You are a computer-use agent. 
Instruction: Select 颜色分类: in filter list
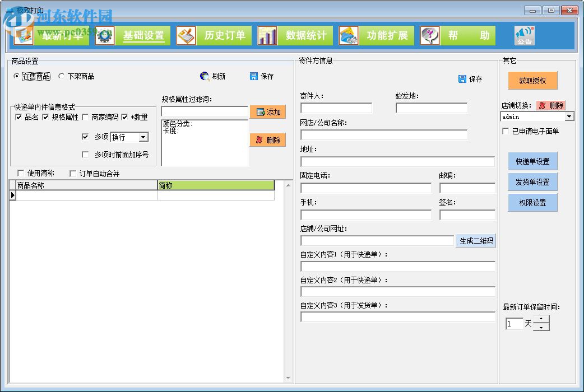tap(178, 124)
